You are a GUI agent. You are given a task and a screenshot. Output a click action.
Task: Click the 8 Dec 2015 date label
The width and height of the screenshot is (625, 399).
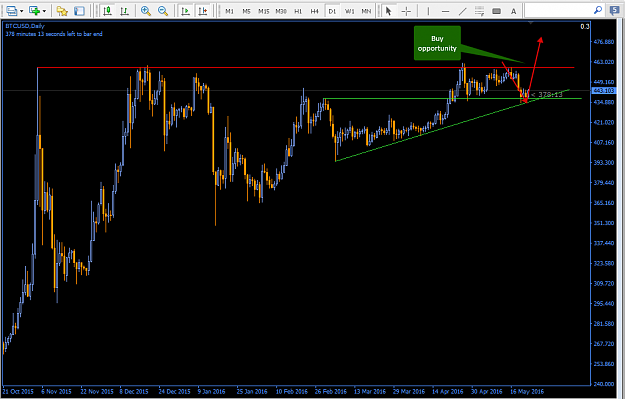pos(134,391)
